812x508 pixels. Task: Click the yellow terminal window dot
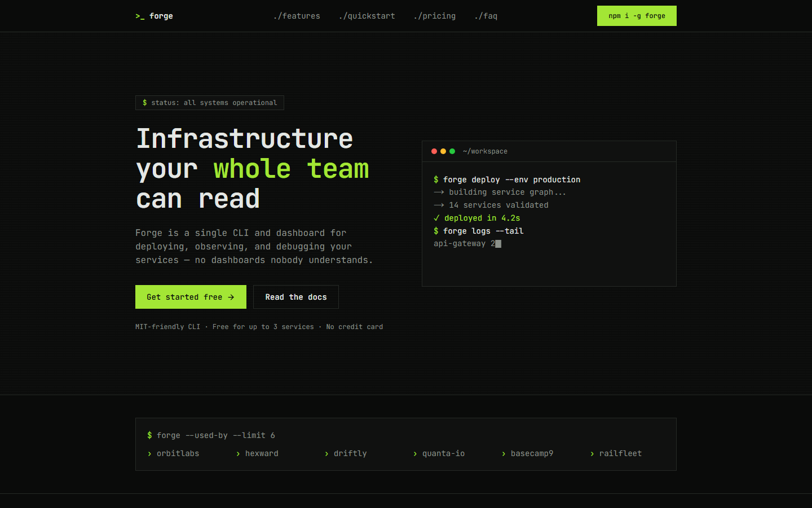click(443, 151)
